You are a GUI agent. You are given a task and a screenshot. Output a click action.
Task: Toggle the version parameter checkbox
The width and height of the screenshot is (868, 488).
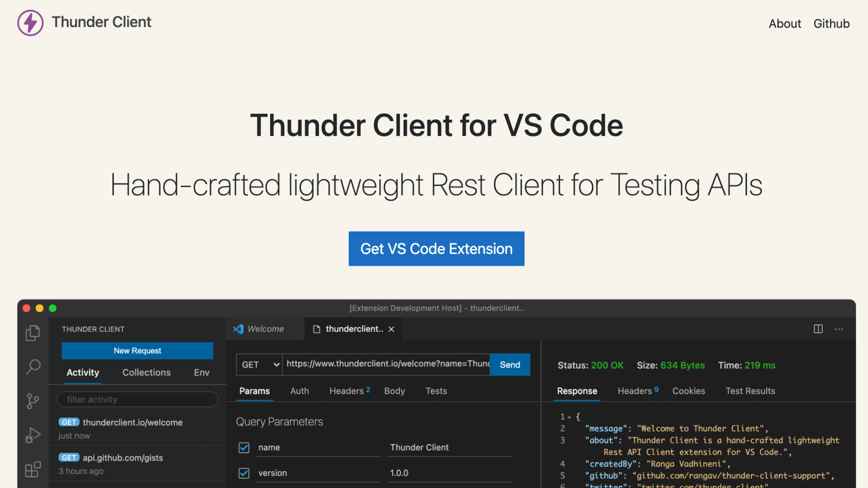tap(244, 473)
